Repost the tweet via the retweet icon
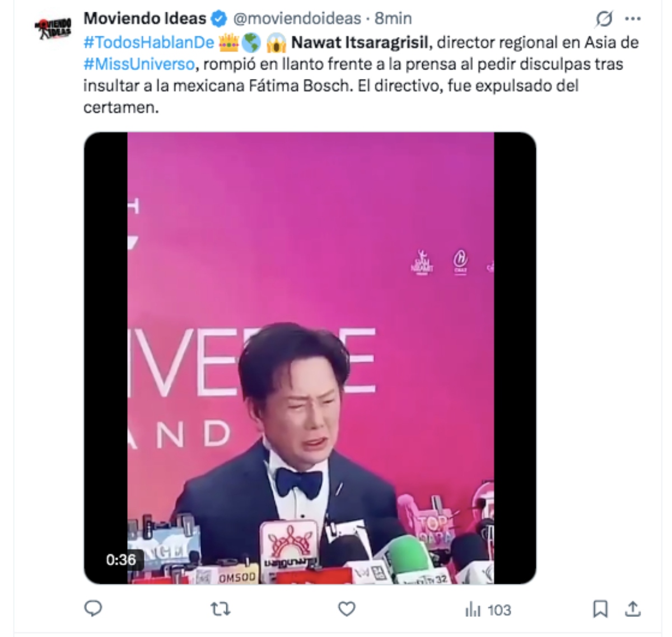Viewport: 672px width, 637px height. (220, 609)
